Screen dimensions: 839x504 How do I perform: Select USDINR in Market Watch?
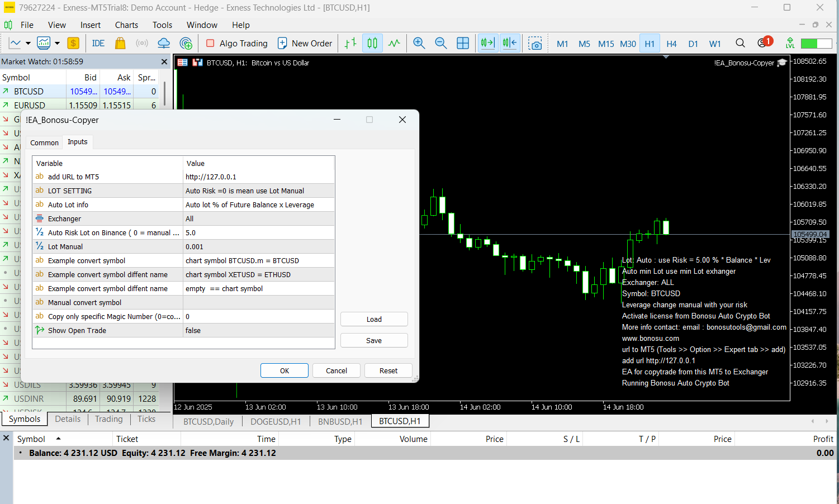coord(80,398)
